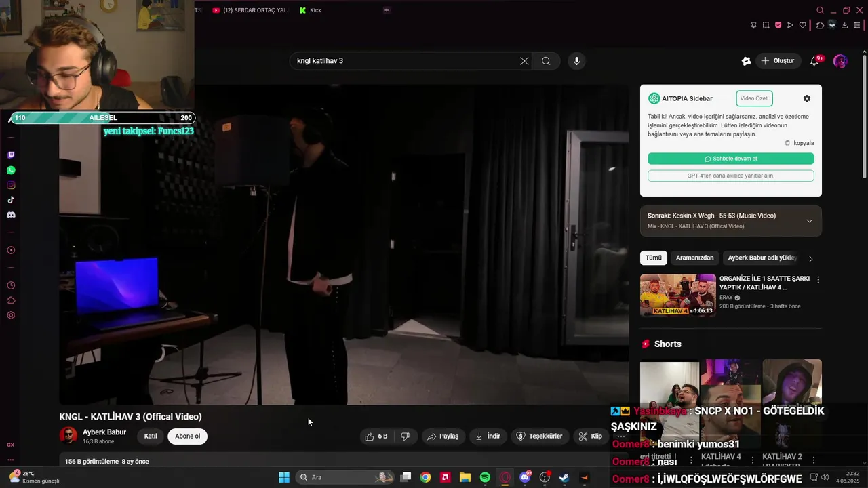Click the Oluştur create button
The width and height of the screenshot is (868, 488).
778,61
